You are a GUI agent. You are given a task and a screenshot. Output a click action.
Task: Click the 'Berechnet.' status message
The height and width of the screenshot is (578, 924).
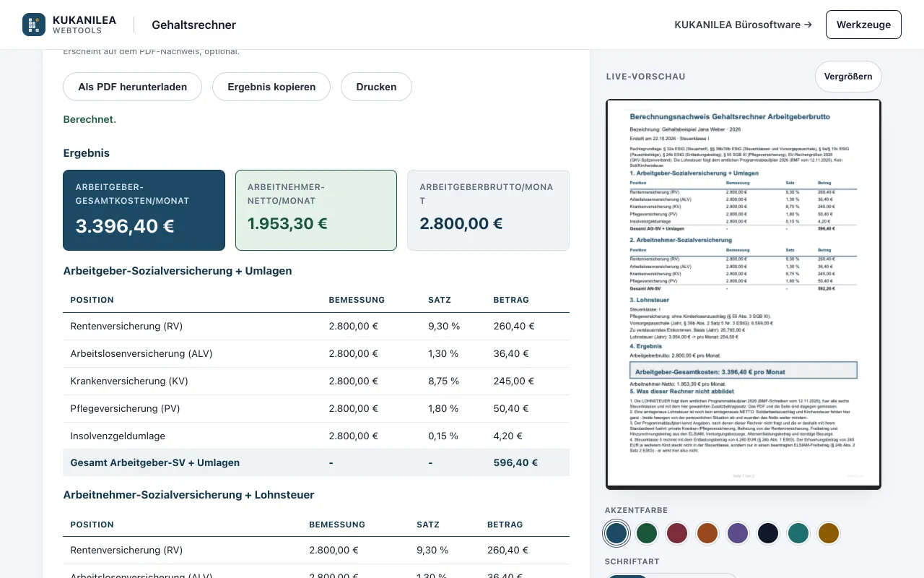click(x=90, y=119)
